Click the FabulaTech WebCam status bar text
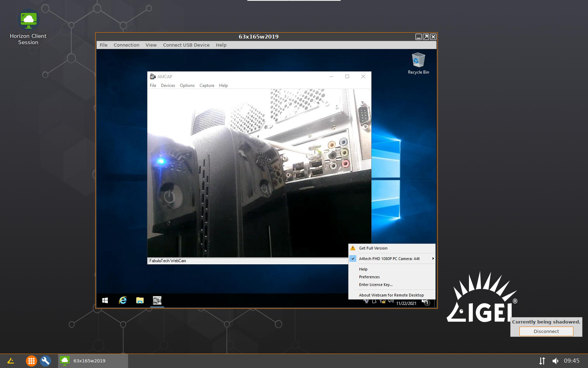Screen dimensions: 588x368 [x=168, y=261]
